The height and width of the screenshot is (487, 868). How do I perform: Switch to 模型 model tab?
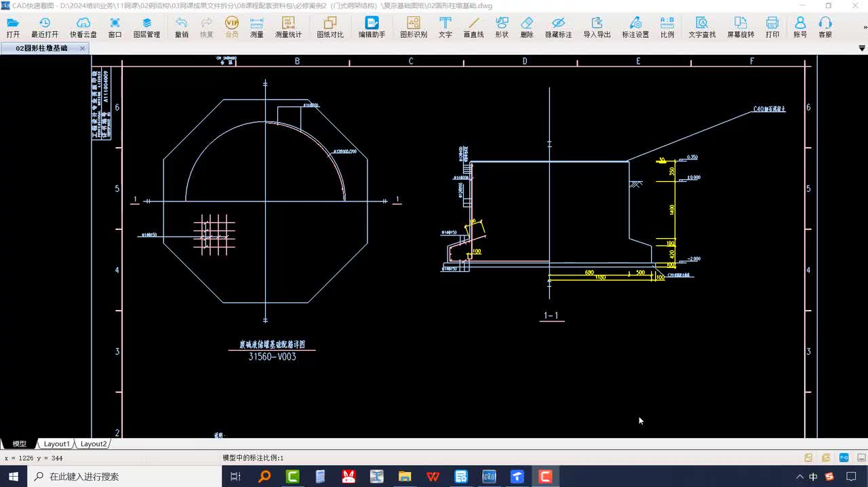19,444
